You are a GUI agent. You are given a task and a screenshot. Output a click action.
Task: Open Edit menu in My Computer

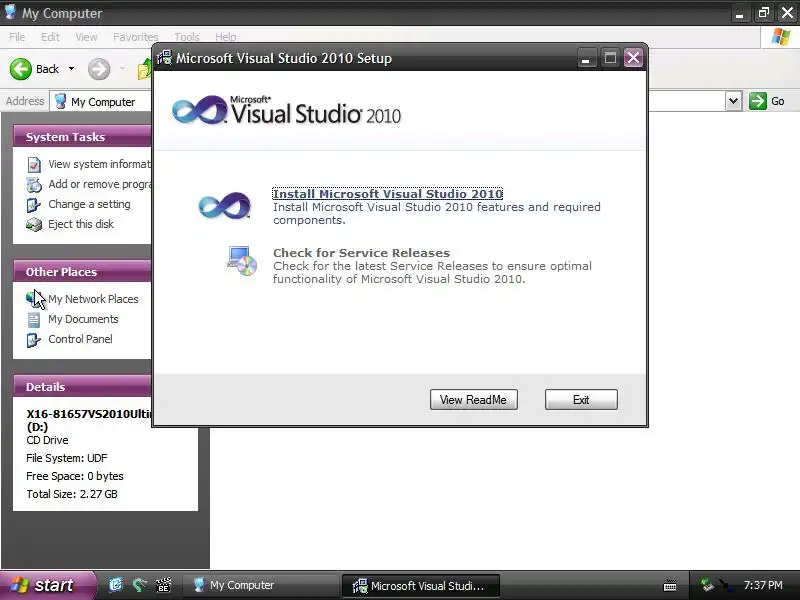coord(50,37)
